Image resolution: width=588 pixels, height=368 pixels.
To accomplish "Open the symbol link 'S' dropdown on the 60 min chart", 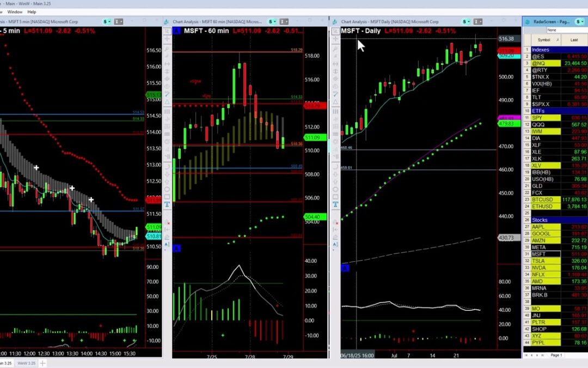I will click(272, 21).
